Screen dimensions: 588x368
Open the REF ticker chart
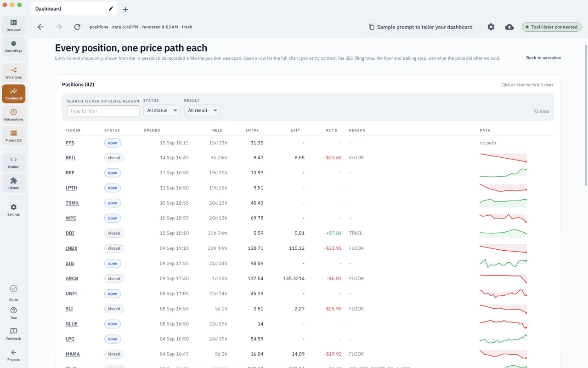70,173
